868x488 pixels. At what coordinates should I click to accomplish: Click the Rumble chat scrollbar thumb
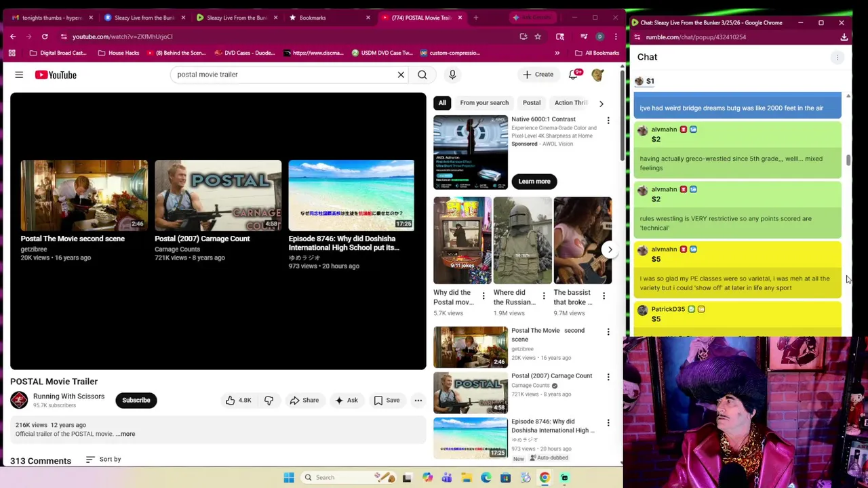[848, 160]
